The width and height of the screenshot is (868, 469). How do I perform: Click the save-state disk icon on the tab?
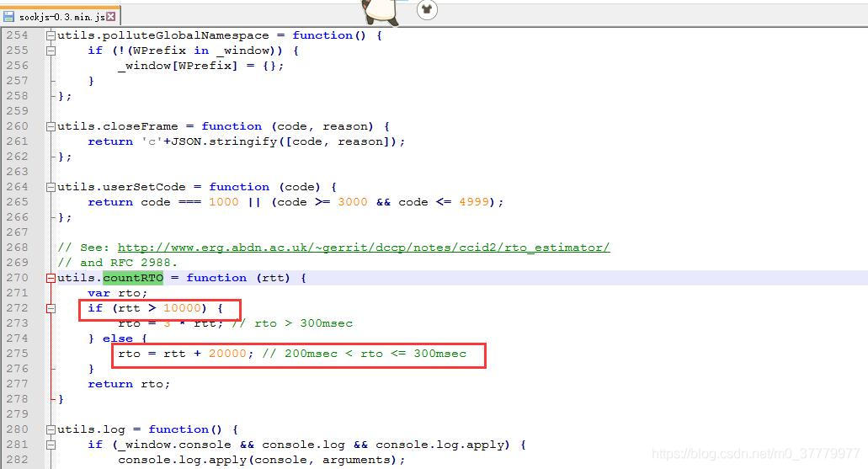pyautogui.click(x=8, y=17)
